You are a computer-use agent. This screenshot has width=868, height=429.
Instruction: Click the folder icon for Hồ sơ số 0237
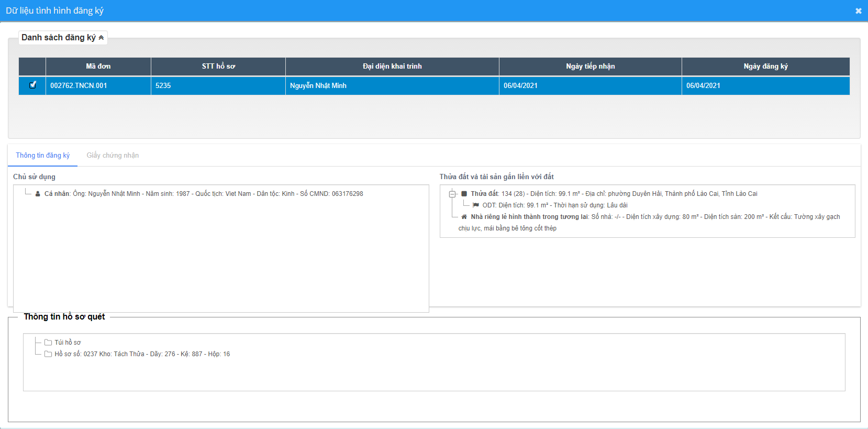point(48,354)
